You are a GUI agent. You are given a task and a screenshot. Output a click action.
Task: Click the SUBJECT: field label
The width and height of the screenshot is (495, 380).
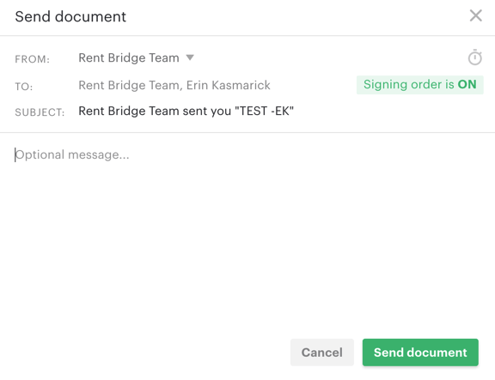tap(40, 112)
